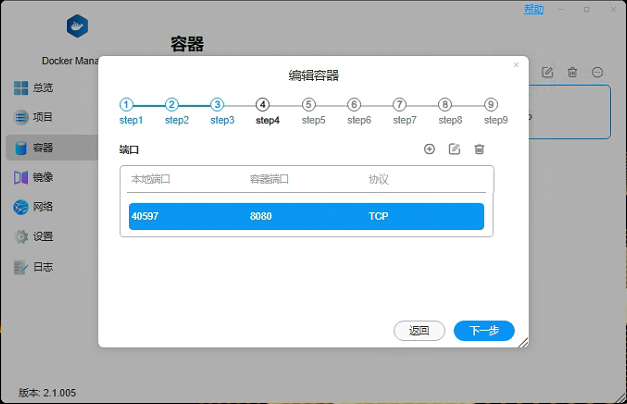
Task: Click the 总览 grid icon
Action: click(x=21, y=88)
